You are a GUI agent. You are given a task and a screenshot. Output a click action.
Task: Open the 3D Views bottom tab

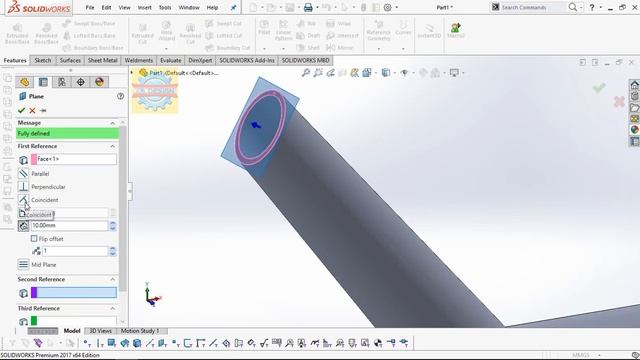(100, 331)
